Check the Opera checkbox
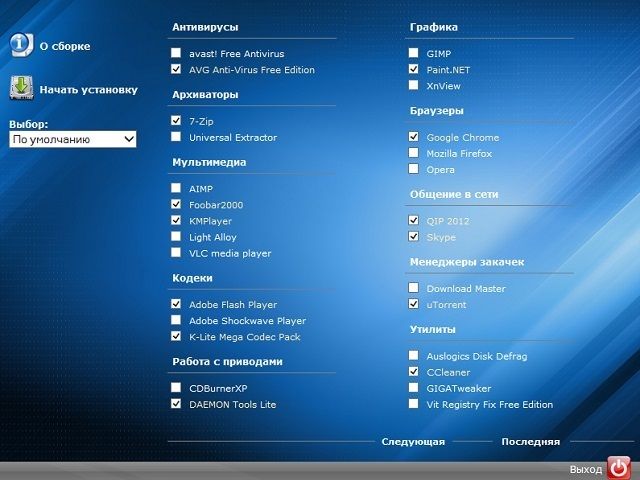The image size is (640, 480). coord(413,169)
